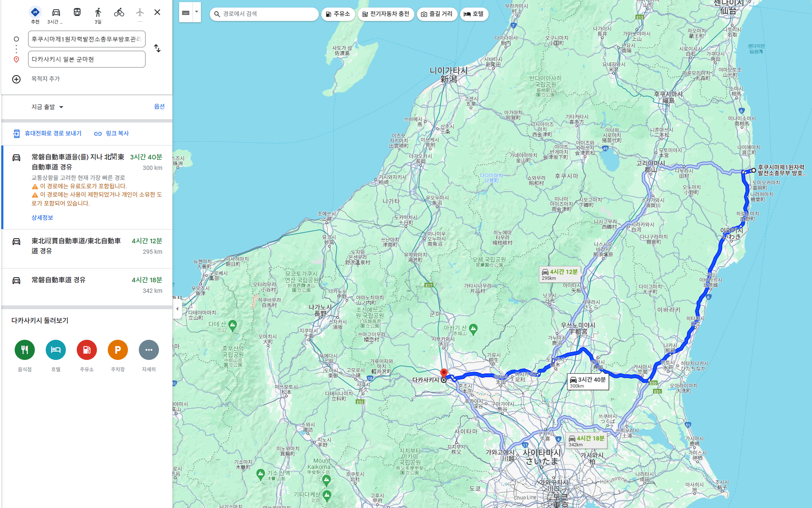Viewport: 812px width, 508px height.
Task: Open the input tools dropdown arrow
Action: pyautogui.click(x=196, y=12)
